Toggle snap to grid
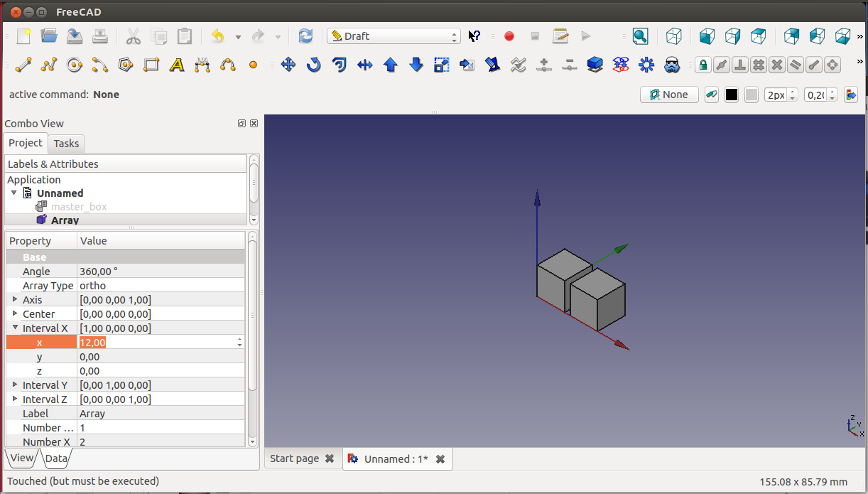Image resolution: width=868 pixels, height=494 pixels. coord(759,65)
